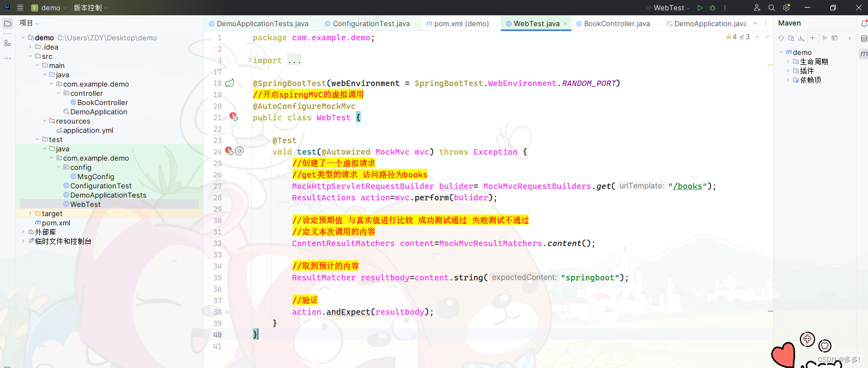The height and width of the screenshot is (368, 868).
Task: Jump to previous highlighted problem arrow
Action: 757,37
